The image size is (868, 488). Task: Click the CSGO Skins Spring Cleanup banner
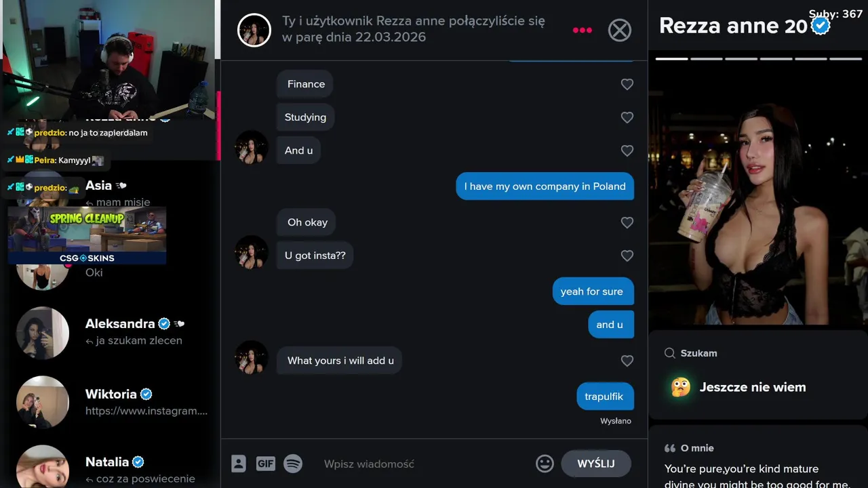click(87, 235)
